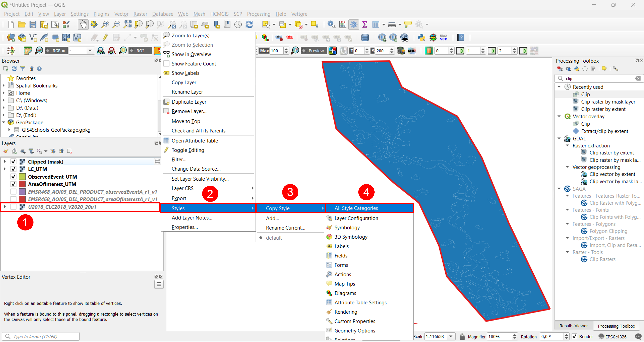Image resolution: width=644 pixels, height=342 pixels.
Task: Open the Processing Toolbox options wrench
Action: 615,69
